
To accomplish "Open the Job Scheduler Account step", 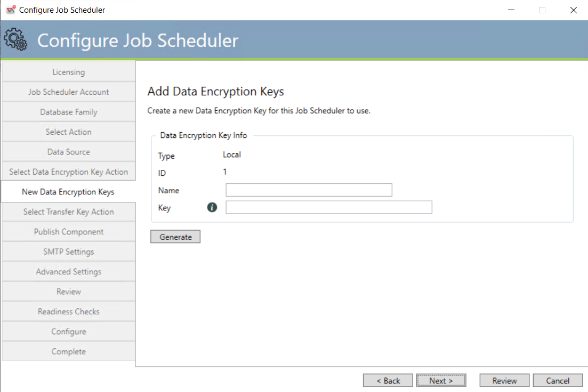I will pos(68,92).
